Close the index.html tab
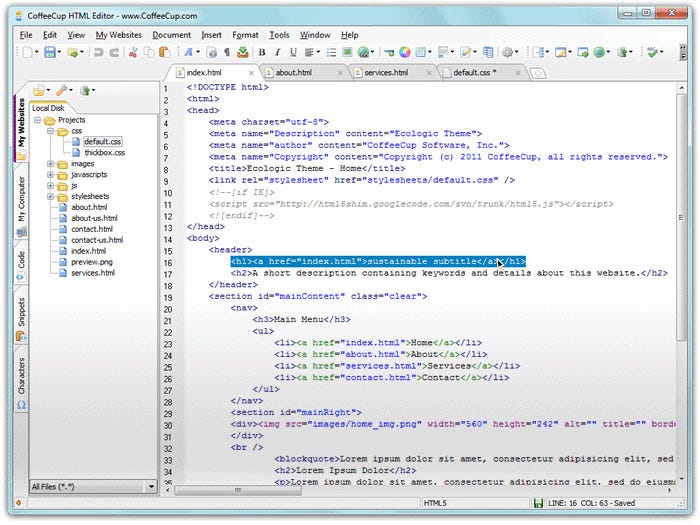Image resolution: width=700 pixels, height=525 pixels. click(250, 73)
